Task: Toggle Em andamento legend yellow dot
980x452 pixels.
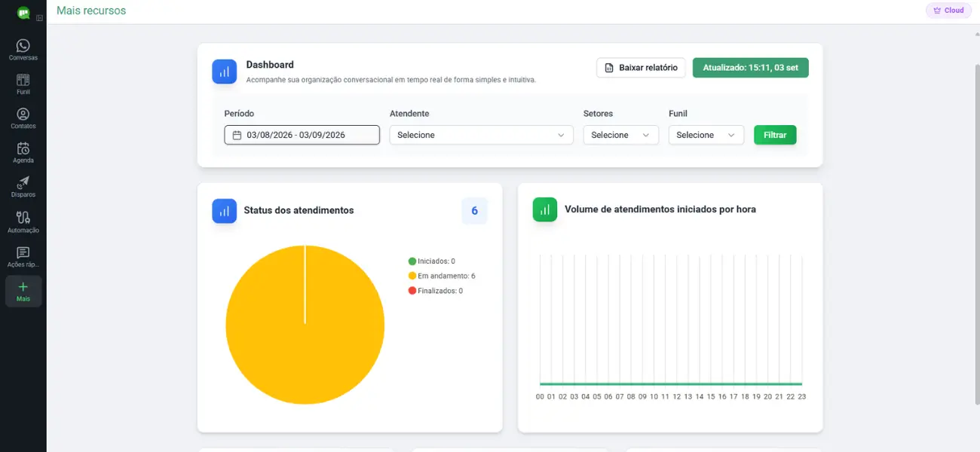Action: tap(412, 276)
